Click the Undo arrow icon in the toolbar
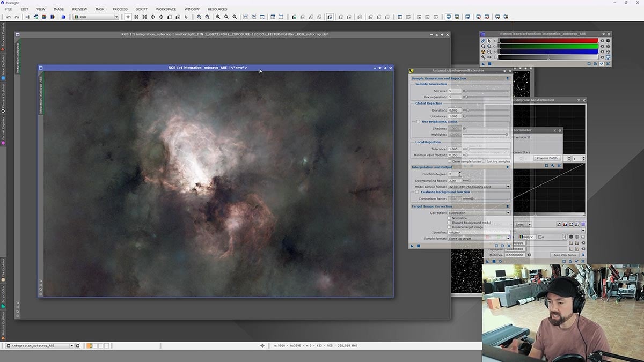The width and height of the screenshot is (644, 362). tap(8, 17)
